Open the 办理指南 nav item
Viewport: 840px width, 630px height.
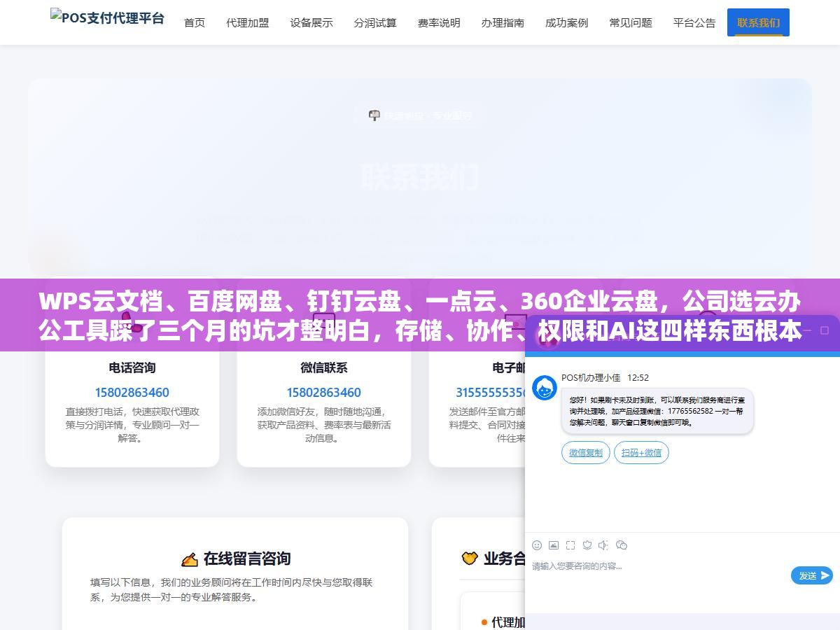(x=503, y=22)
